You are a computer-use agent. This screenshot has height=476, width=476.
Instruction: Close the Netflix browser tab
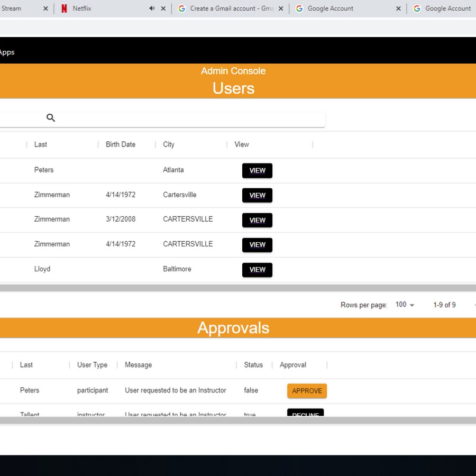tap(163, 8)
